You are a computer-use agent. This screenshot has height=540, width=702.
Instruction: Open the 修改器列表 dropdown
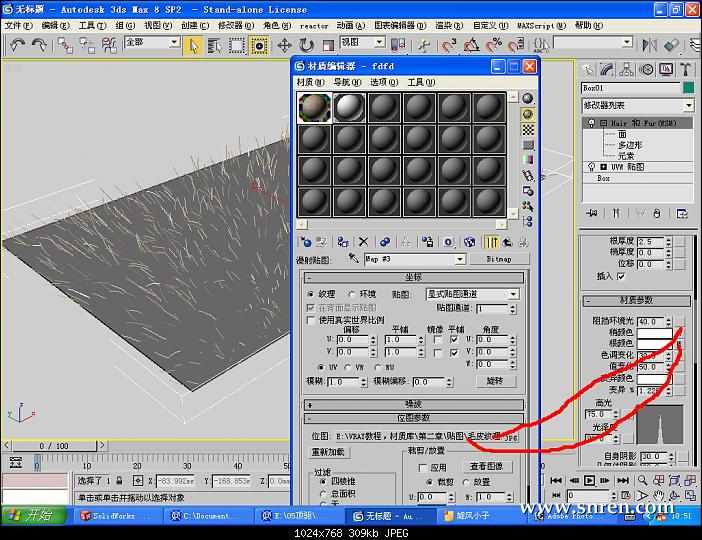637,105
